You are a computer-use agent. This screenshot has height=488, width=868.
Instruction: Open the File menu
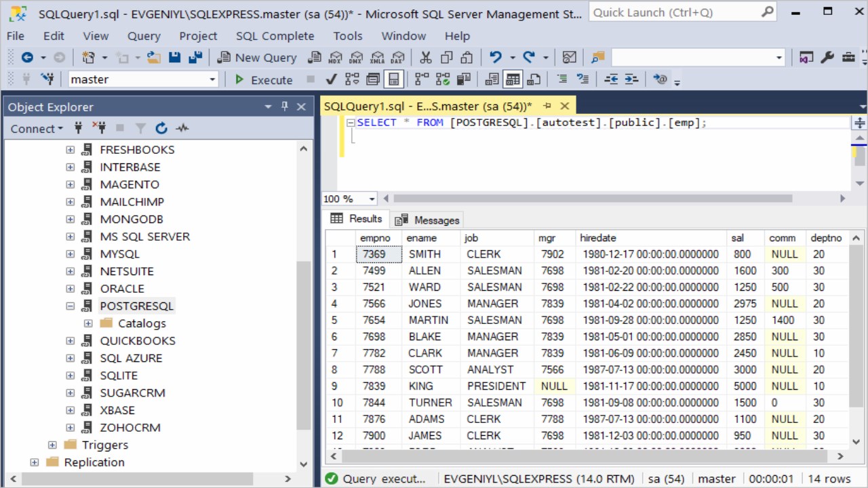pyautogui.click(x=15, y=36)
